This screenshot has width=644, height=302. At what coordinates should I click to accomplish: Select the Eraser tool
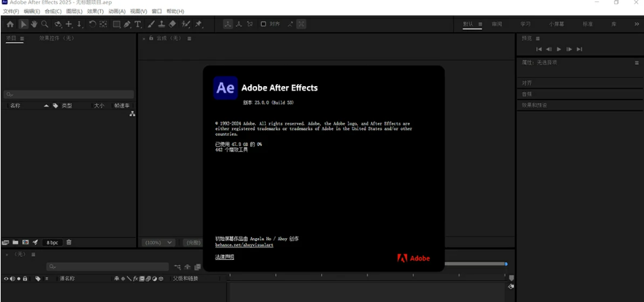(172, 24)
